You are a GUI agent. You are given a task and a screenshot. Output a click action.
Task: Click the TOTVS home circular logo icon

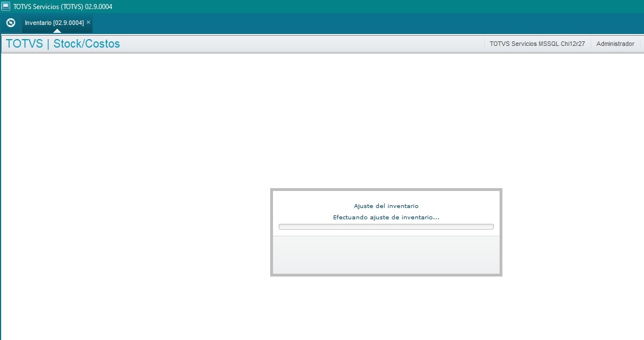[11, 23]
